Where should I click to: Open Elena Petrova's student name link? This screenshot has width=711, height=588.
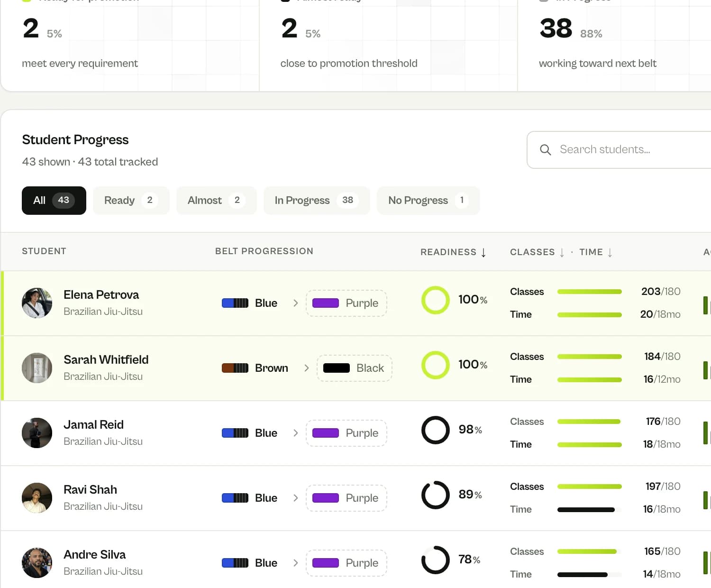pyautogui.click(x=101, y=295)
